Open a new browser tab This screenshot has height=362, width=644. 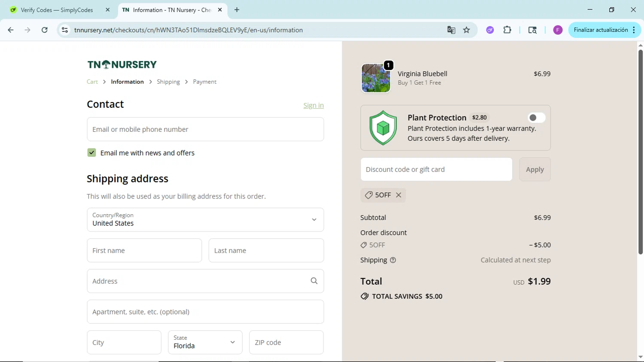click(x=237, y=10)
